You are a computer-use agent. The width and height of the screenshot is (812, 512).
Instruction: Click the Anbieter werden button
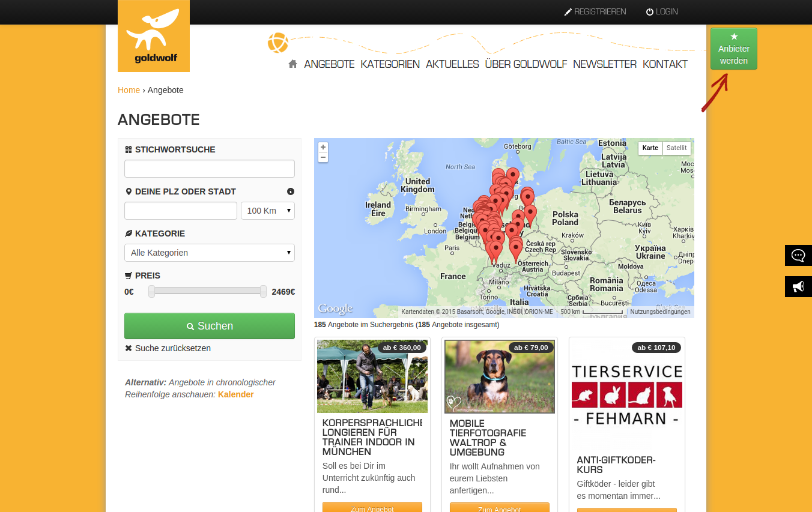(x=733, y=49)
